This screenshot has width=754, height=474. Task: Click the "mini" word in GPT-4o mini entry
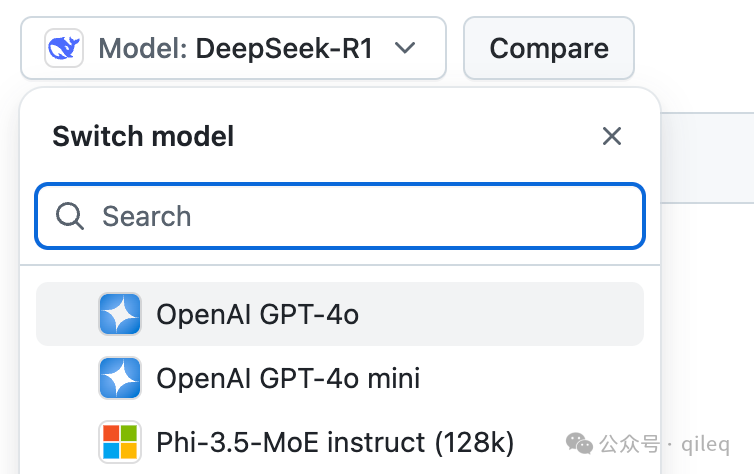click(393, 378)
